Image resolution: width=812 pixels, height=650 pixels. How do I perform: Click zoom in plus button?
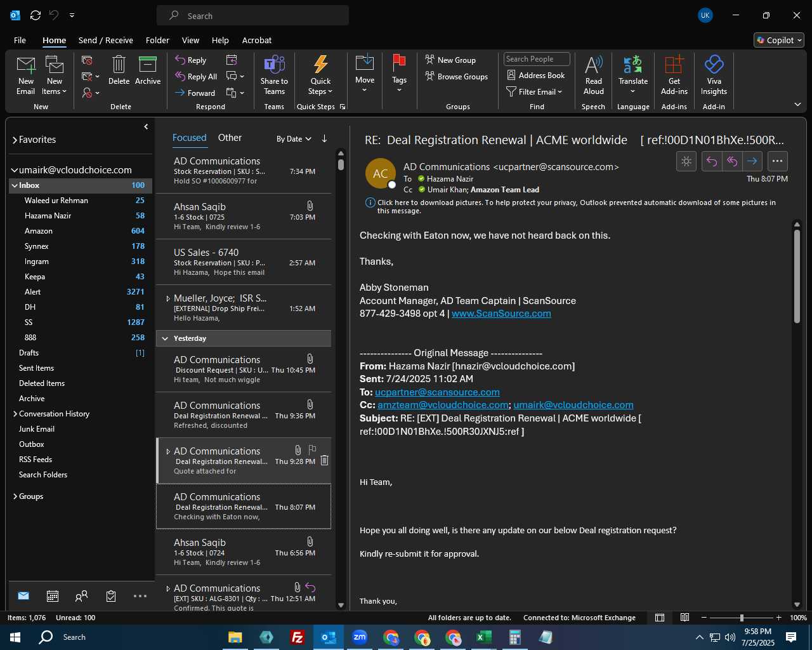[x=778, y=618]
